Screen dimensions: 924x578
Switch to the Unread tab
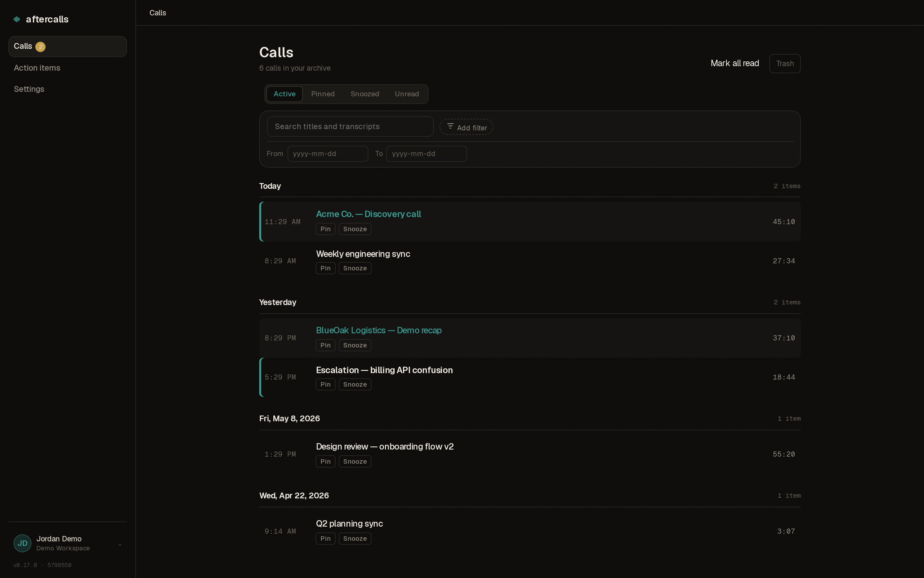[406, 94]
